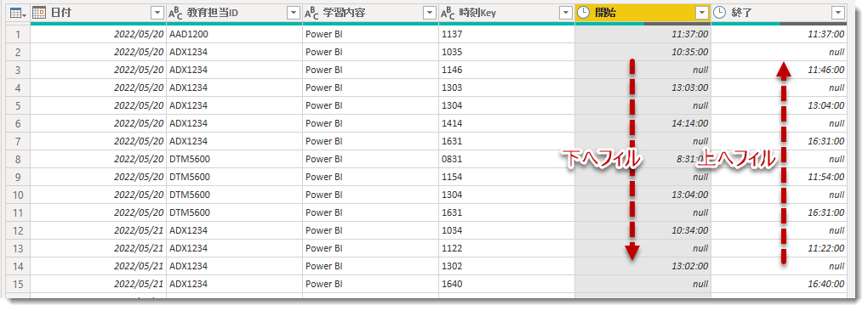Click 時刻Key cell 0831
The image size is (868, 311).
[506, 159]
